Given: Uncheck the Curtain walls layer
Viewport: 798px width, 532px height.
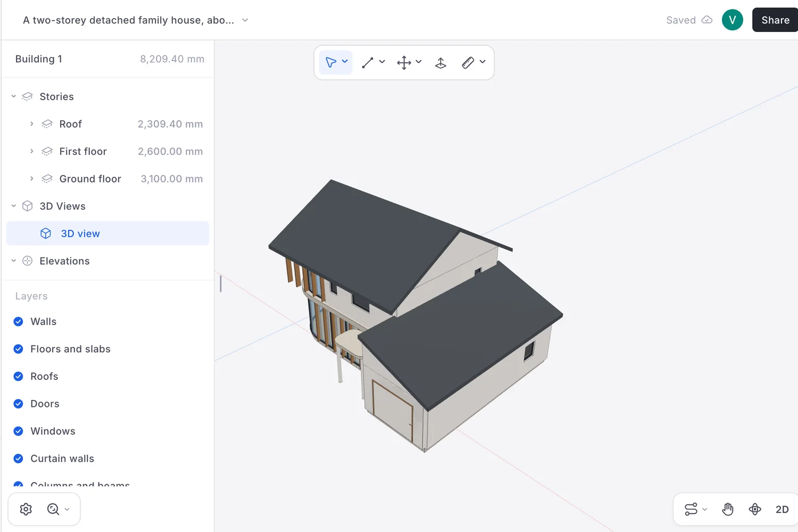Looking at the screenshot, I should coord(18,459).
